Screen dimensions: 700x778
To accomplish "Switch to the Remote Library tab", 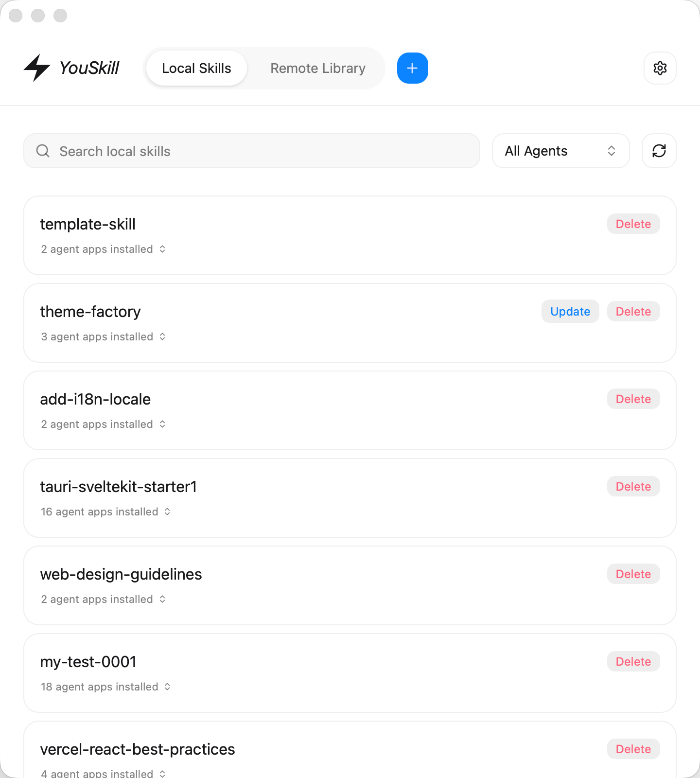I will 317,68.
